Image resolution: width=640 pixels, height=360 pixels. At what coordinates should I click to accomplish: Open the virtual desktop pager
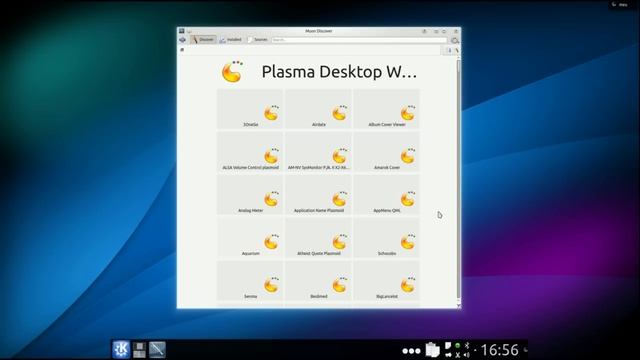pyautogui.click(x=139, y=350)
